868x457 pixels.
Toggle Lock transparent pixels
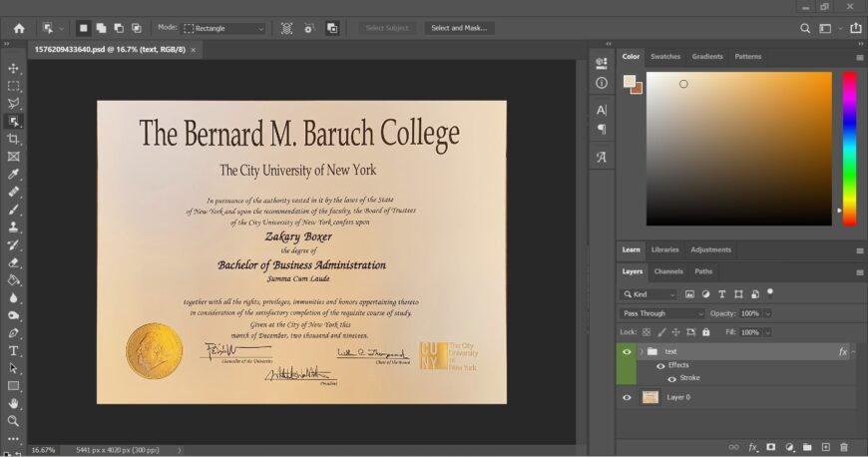(647, 332)
